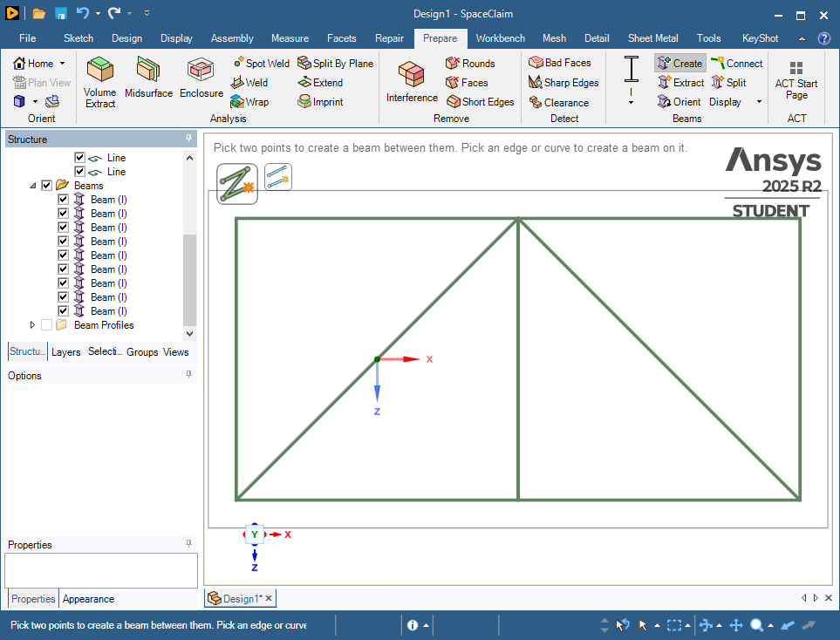The width and height of the screenshot is (840, 640).
Task: Open the Layers panel tab
Action: pos(65,352)
